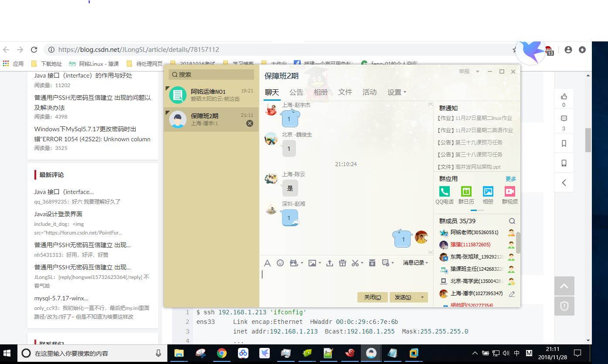Click the browser address bar URL

coord(139,50)
